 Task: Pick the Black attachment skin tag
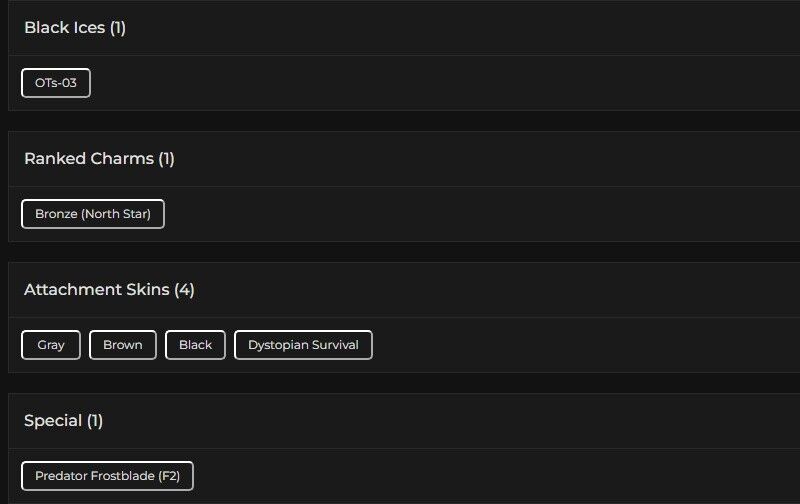195,345
